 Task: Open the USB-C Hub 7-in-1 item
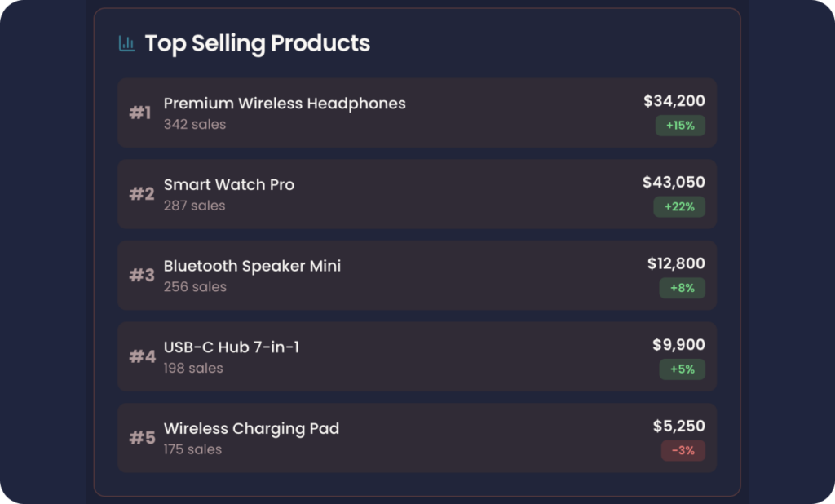pos(417,356)
